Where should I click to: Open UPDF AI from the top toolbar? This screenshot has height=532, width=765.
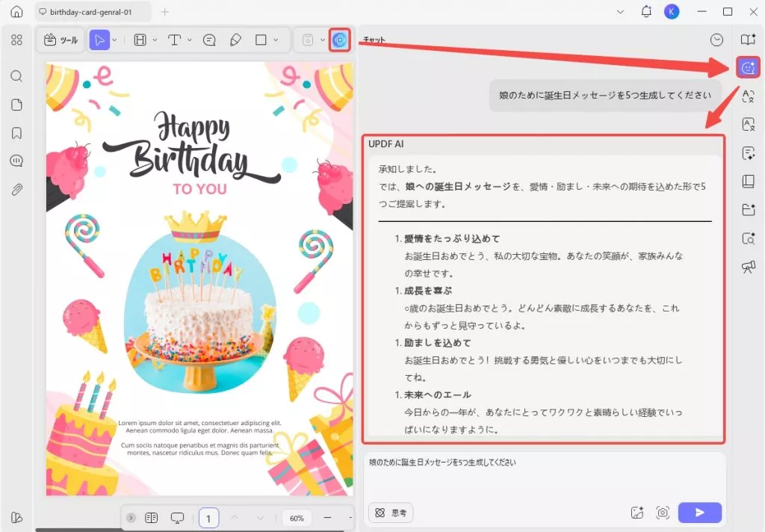tap(340, 40)
